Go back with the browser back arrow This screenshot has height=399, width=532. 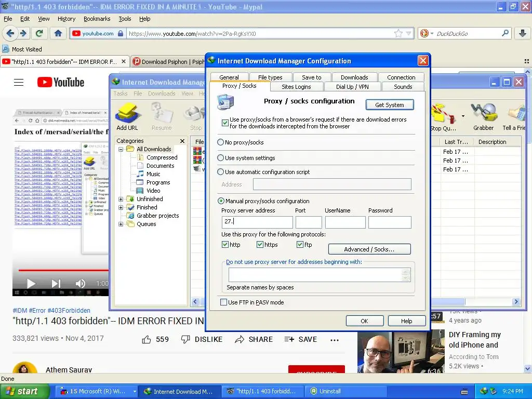click(x=10, y=33)
